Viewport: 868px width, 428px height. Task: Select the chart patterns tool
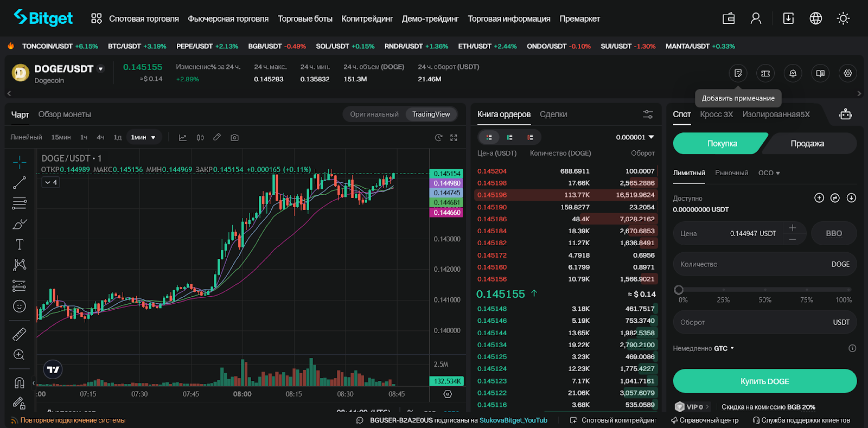[20, 265]
